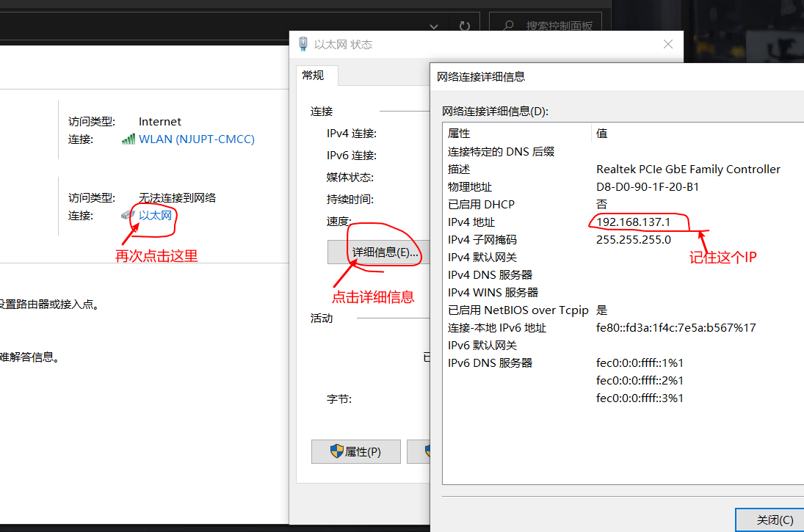Select the fec0:0:0:ffff::1%1 DNS value
The height and width of the screenshot is (532, 804).
point(640,363)
